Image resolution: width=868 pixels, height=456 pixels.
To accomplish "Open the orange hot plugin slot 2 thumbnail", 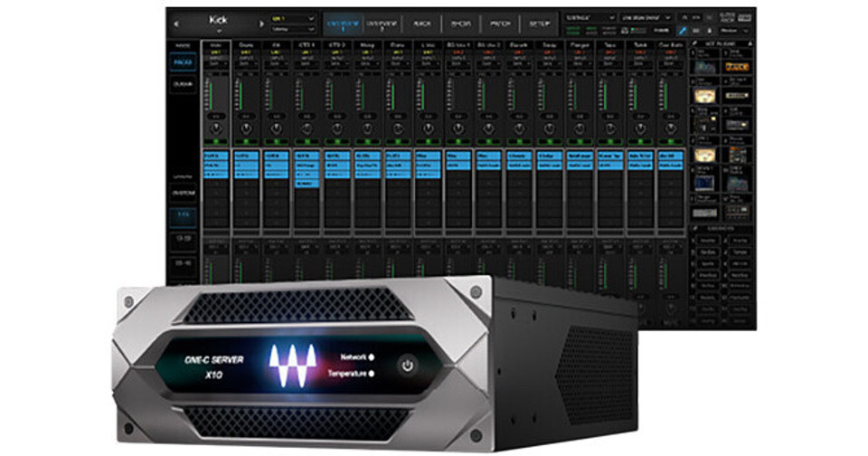I will coord(738,67).
